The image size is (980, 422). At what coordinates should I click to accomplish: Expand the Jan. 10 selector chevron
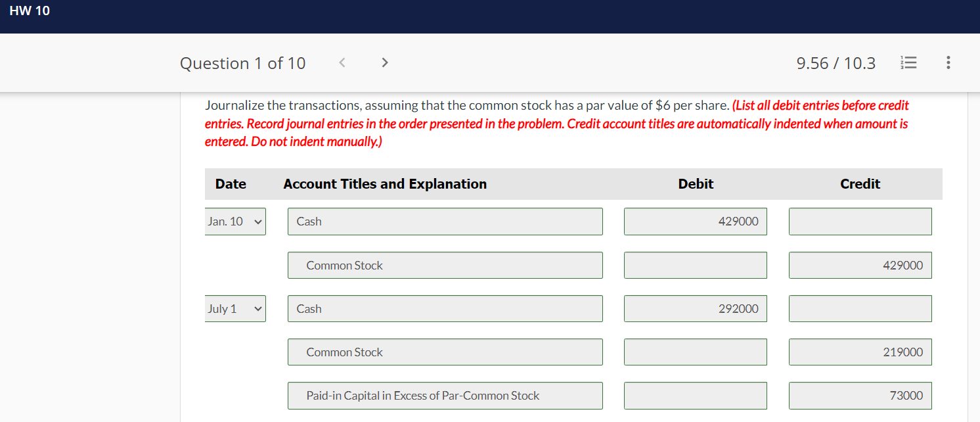(x=257, y=221)
